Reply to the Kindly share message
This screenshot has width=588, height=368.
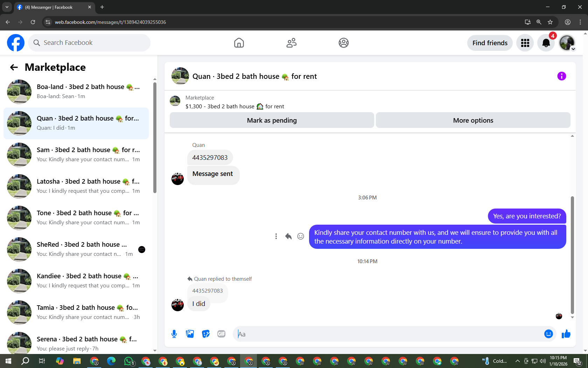[x=288, y=236]
